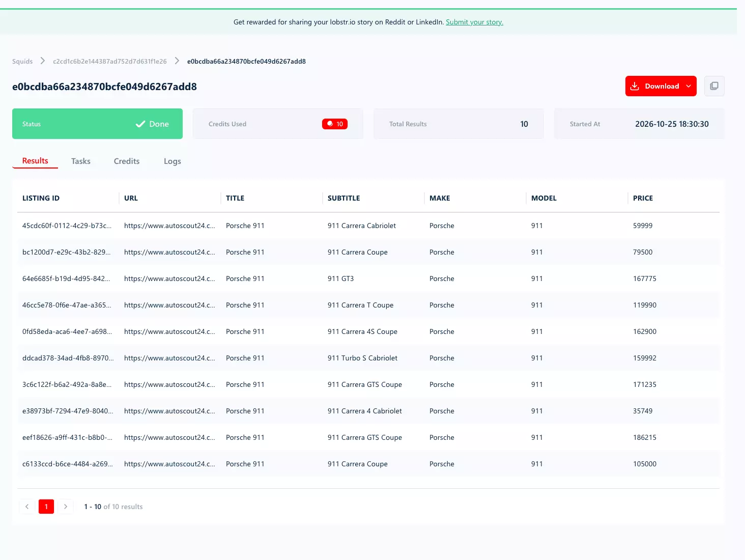Image resolution: width=745 pixels, height=560 pixels.
Task: Click the URL column header
Action: click(131, 198)
